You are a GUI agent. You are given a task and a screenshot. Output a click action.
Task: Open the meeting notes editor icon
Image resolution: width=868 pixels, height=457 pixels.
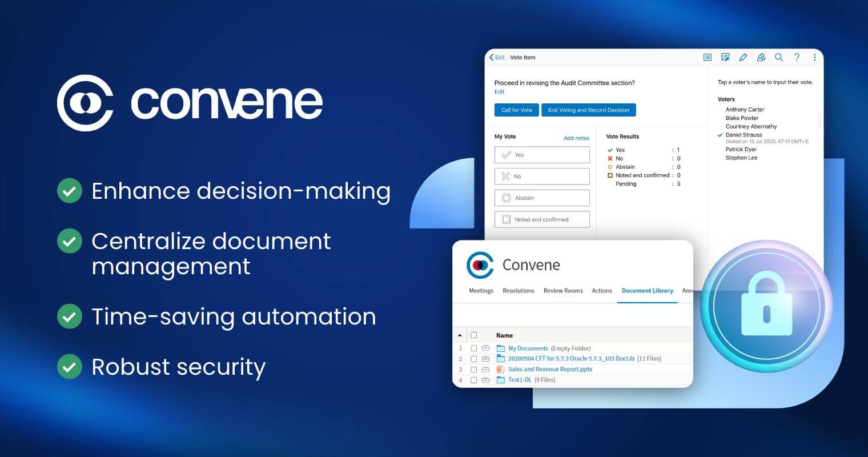(x=725, y=57)
